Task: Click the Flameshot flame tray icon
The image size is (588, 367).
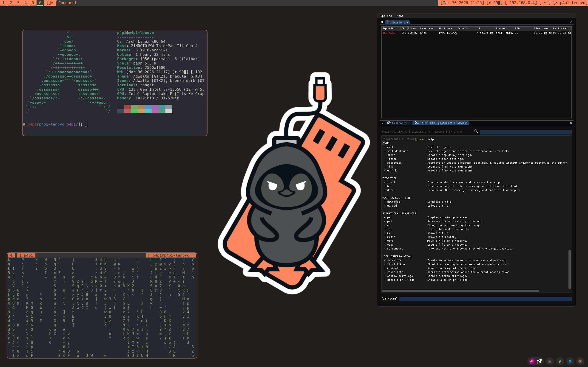Action: (532, 361)
